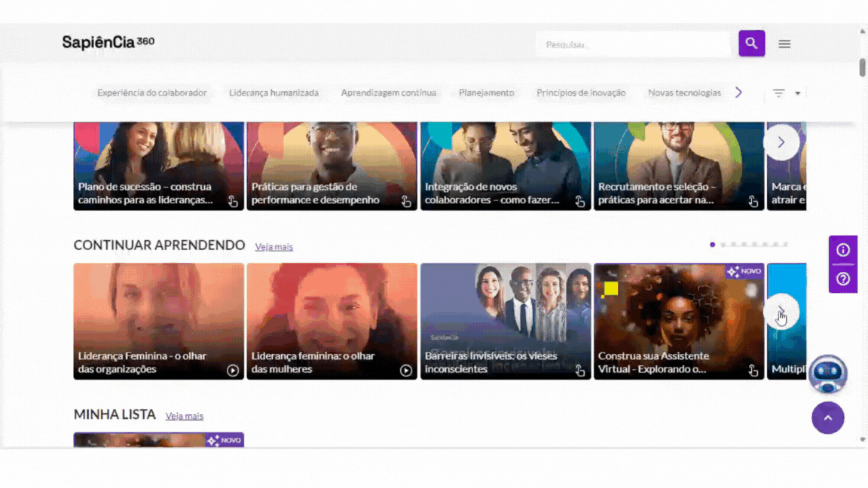Viewport: 868px width, 488px height.
Task: Click the touch icon on Práticas para gestão card
Action: click(x=406, y=201)
